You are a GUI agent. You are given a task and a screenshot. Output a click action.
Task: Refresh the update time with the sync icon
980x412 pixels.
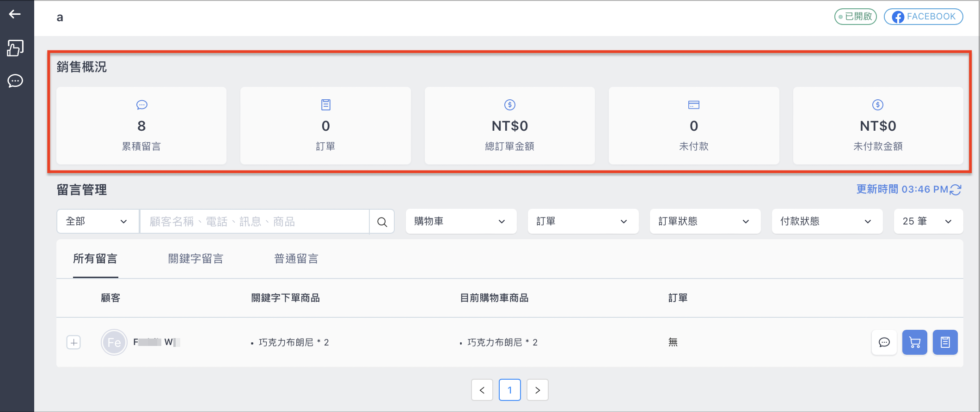pyautogui.click(x=955, y=189)
